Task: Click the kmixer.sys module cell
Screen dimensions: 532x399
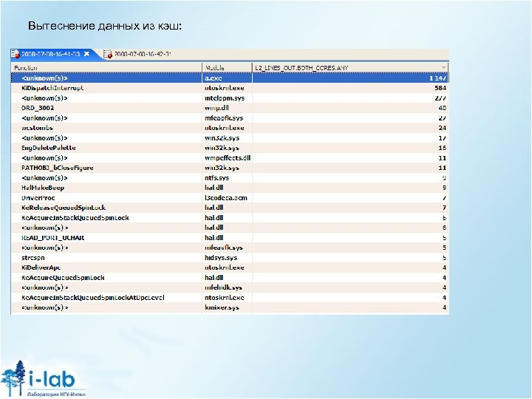Action: 227,307
